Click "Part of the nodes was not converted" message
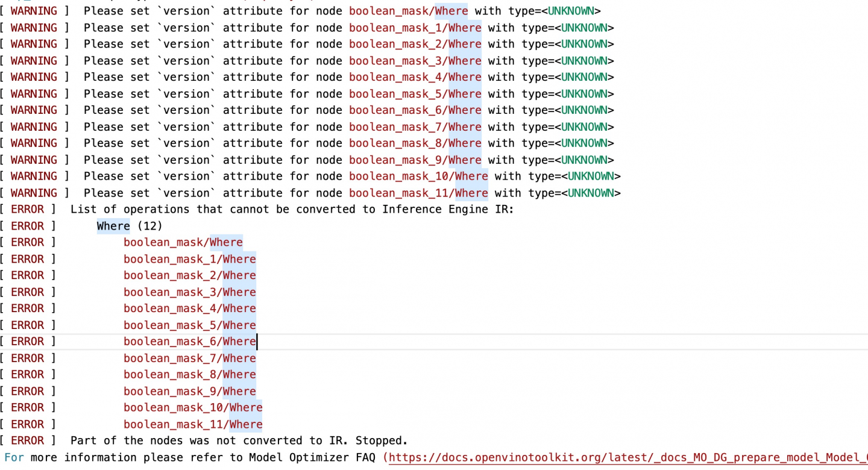 239,440
